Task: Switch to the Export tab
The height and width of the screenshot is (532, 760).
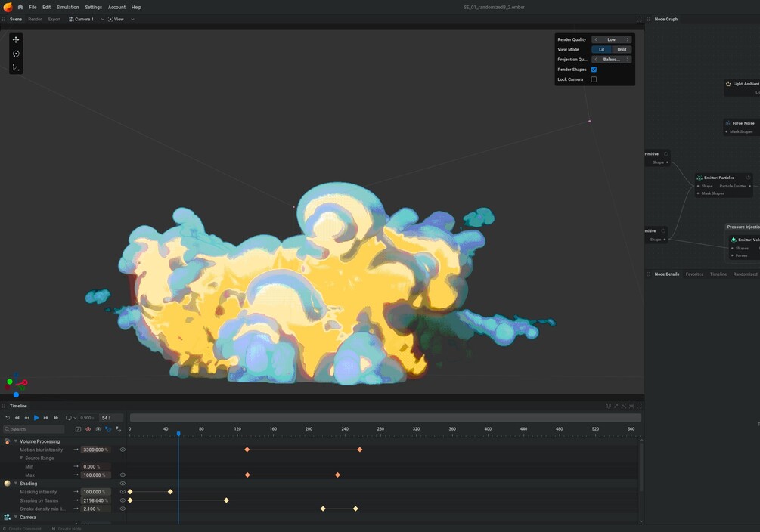Action: (x=54, y=20)
